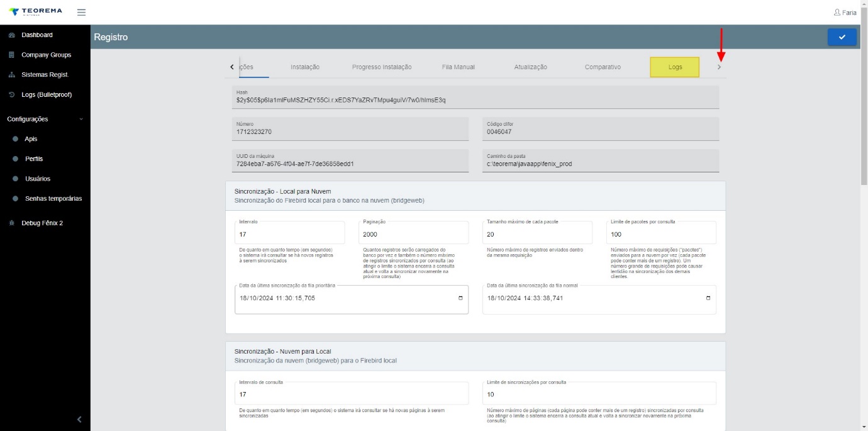Collapse the Configurações section
Viewport: 868px width, 431px height.
pos(81,119)
